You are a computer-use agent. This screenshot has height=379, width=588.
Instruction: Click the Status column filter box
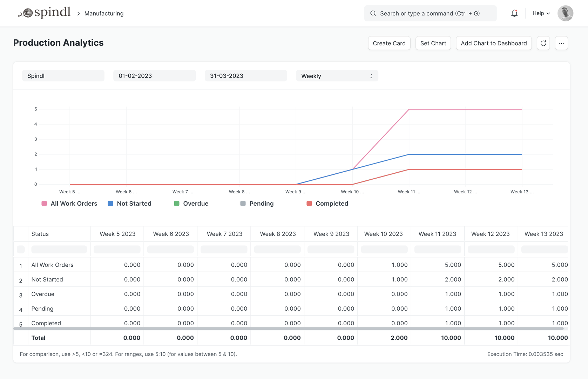tap(59, 250)
